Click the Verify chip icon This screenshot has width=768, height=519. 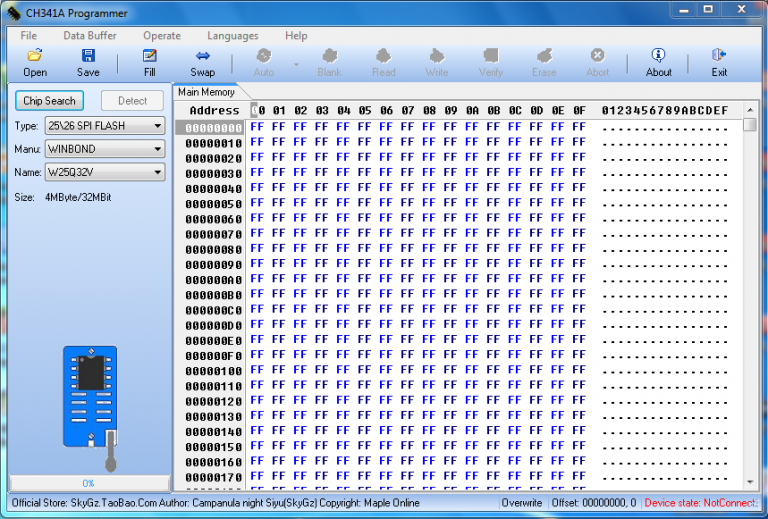click(x=490, y=55)
